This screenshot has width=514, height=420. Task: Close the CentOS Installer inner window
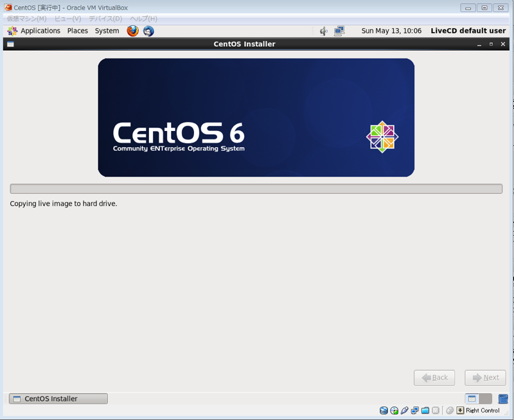(503, 44)
